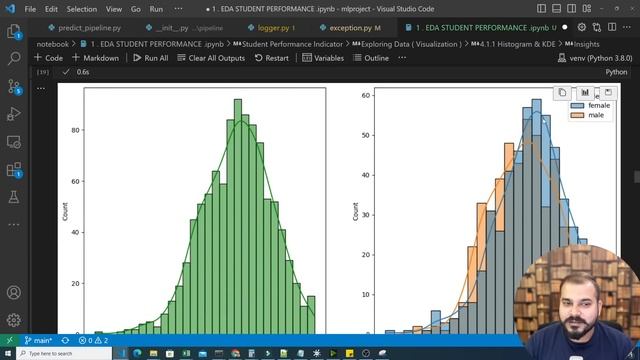Open the remote window indicator
The height and width of the screenshot is (360, 640).
pos(9,340)
